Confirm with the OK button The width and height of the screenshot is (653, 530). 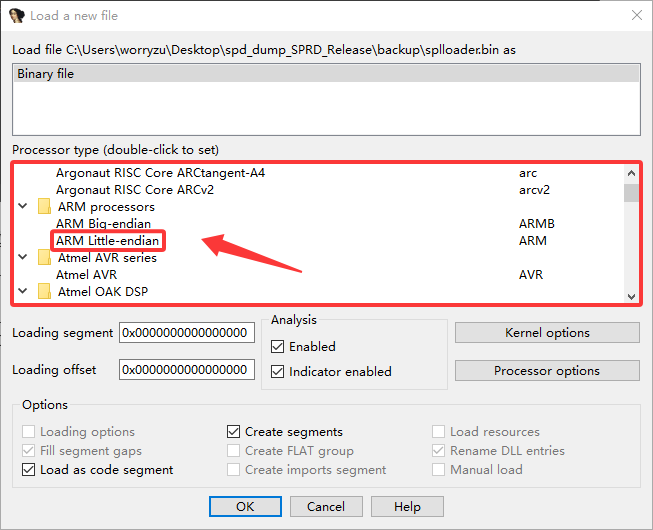tap(245, 506)
